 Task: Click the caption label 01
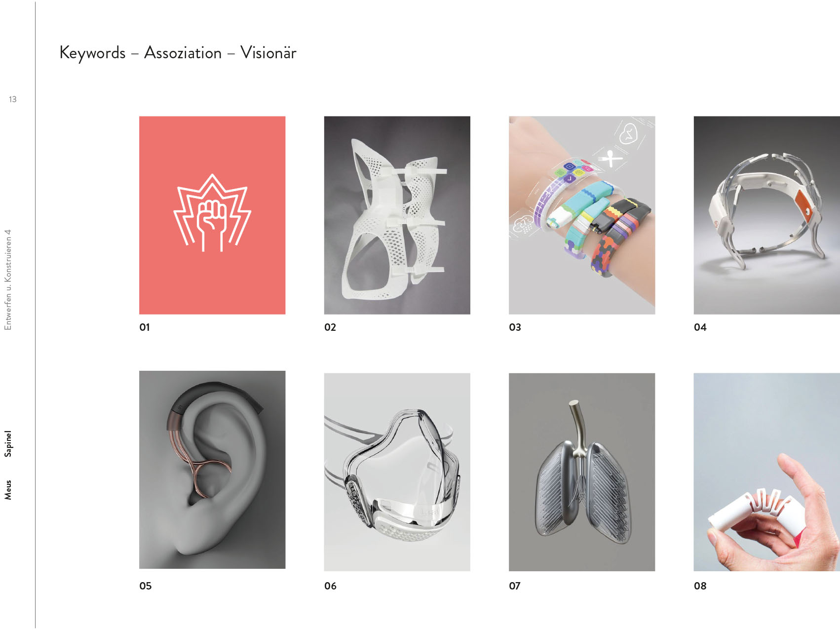[x=145, y=327]
